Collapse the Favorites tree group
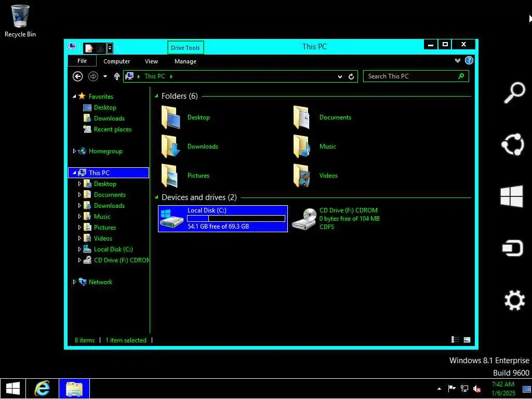 (74, 97)
